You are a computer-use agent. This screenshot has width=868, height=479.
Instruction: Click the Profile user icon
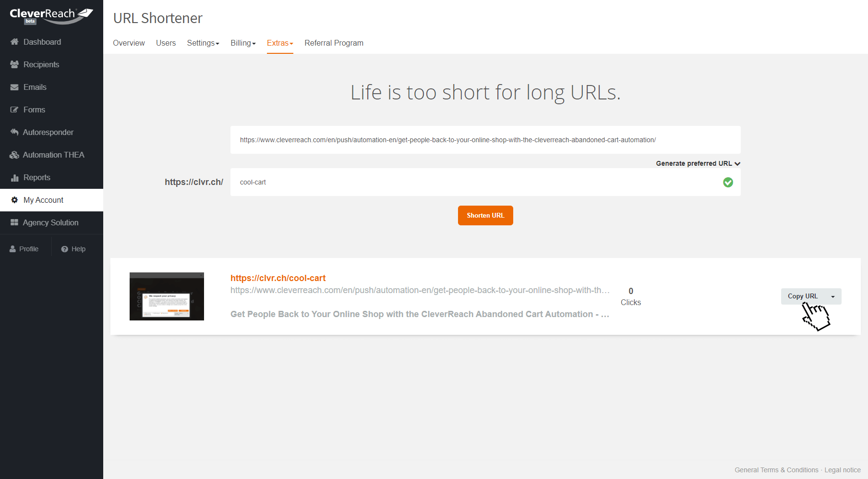click(x=12, y=249)
